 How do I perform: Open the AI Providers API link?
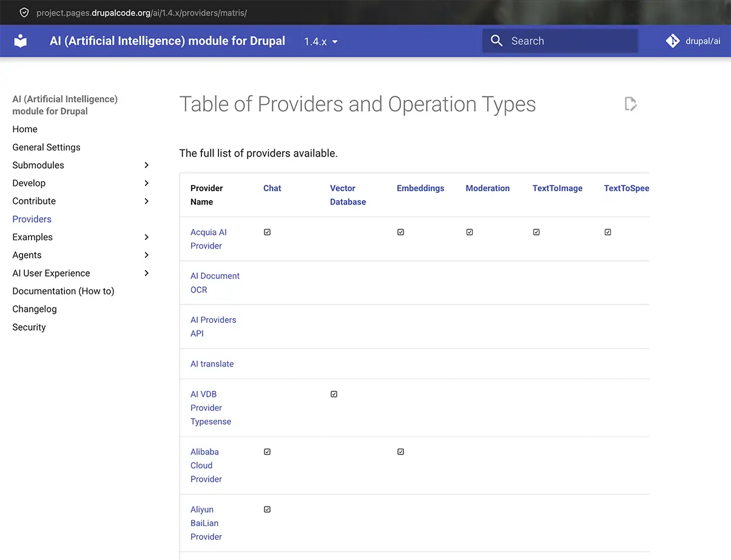coord(213,326)
